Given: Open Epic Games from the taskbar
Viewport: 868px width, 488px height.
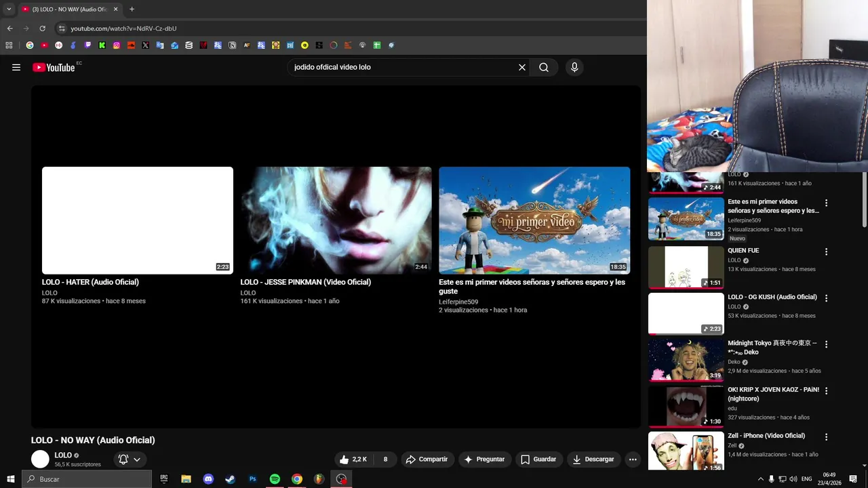Looking at the screenshot, I should click(164, 479).
